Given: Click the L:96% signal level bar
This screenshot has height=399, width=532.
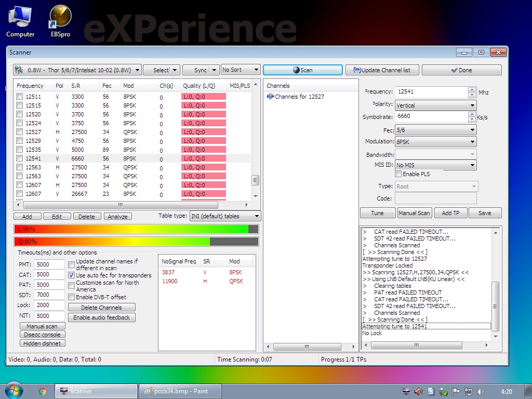Looking at the screenshot, I should point(136,229).
